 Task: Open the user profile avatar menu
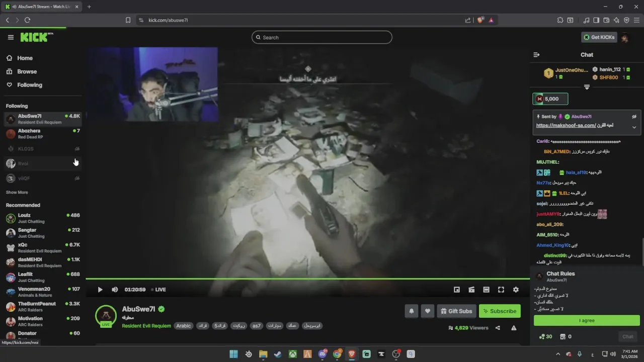tap(625, 38)
